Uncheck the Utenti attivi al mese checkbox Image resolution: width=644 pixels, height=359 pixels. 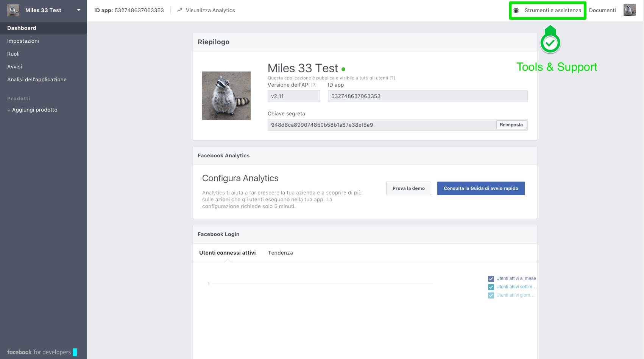[491, 279]
